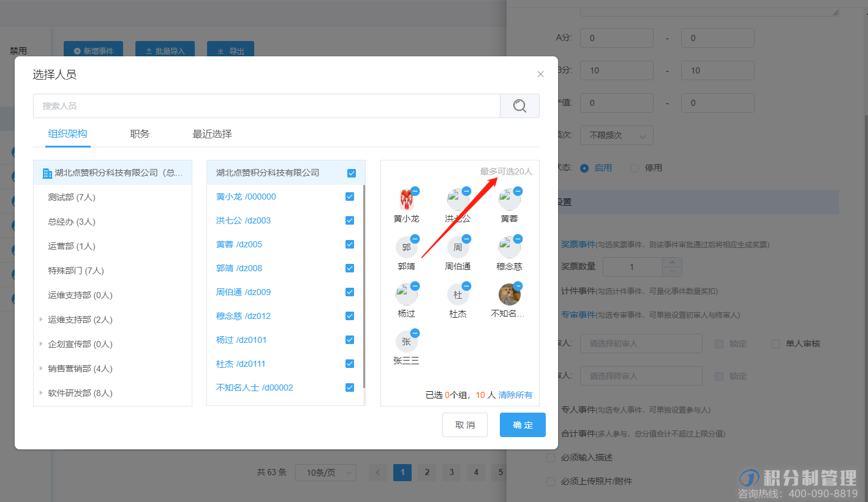
Task: Click the company building icon
Action: point(47,173)
